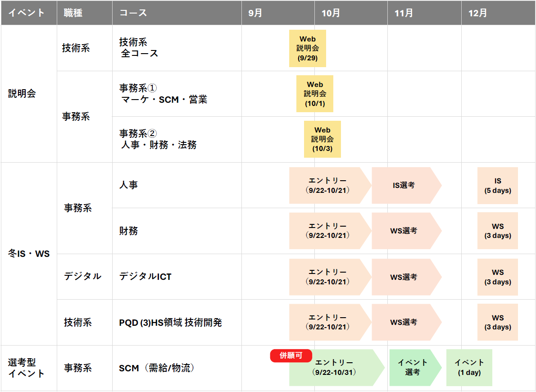Click the 10月 column header
The image size is (536, 392).
(331, 13)
